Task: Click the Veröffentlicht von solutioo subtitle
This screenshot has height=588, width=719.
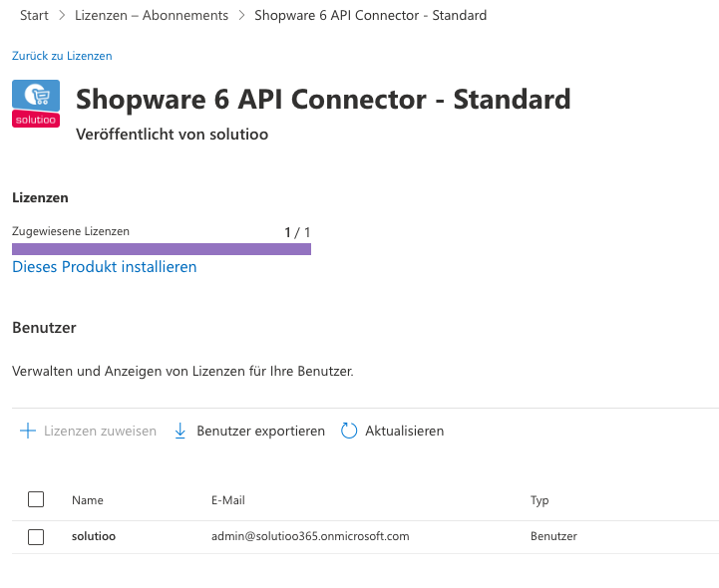Action: (x=172, y=135)
